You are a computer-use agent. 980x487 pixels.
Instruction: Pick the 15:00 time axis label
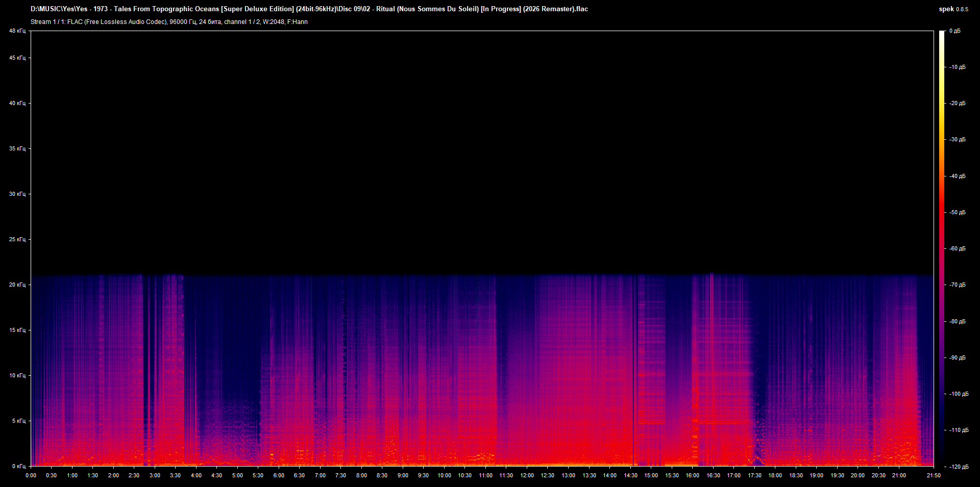[x=651, y=475]
